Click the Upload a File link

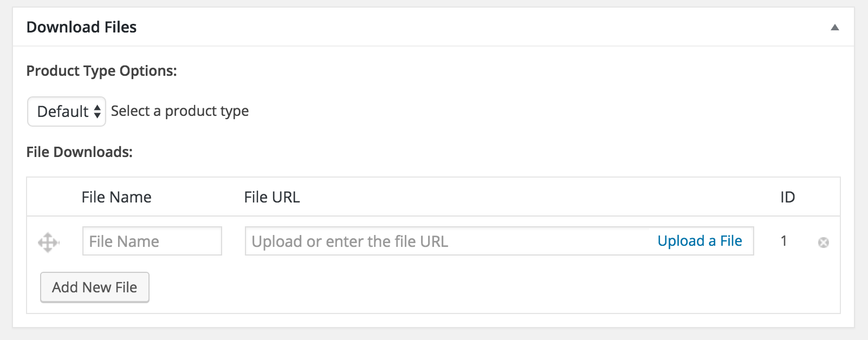[699, 241]
